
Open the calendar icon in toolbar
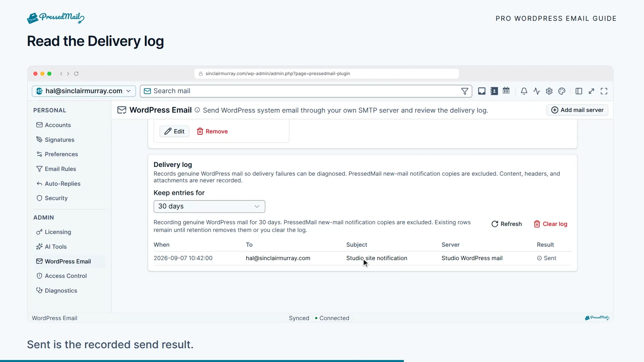pos(506,91)
